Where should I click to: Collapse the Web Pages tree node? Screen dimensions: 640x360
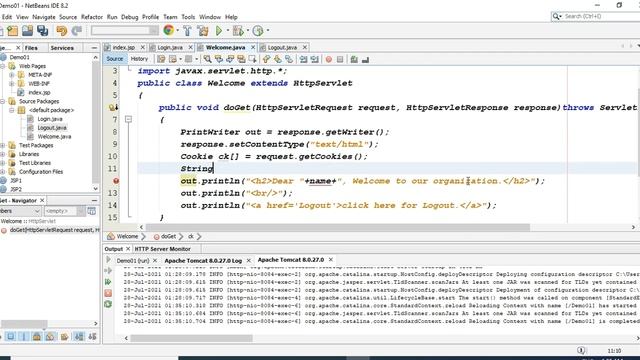click(3, 66)
